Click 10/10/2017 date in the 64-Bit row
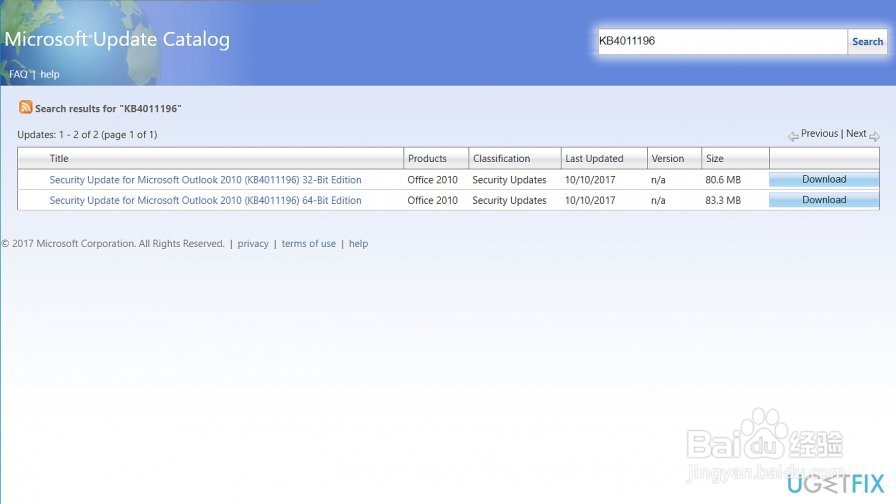Screen dimensions: 896x504 coord(590,200)
